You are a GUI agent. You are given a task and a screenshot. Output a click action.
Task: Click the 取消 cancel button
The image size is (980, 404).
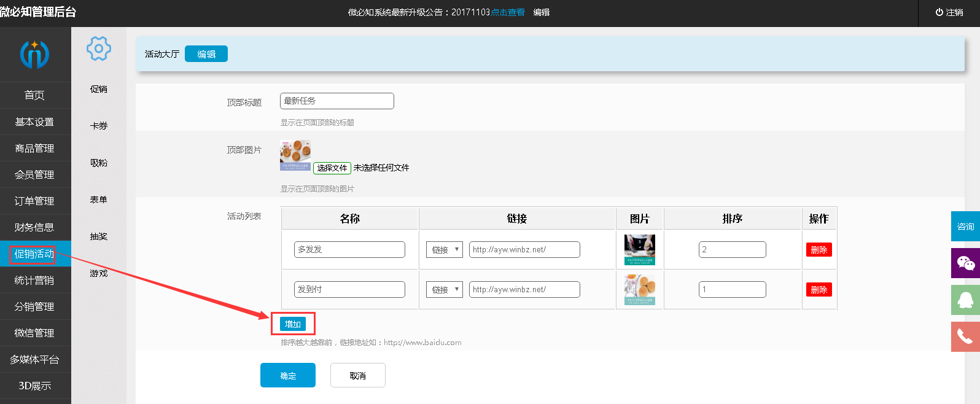point(357,376)
